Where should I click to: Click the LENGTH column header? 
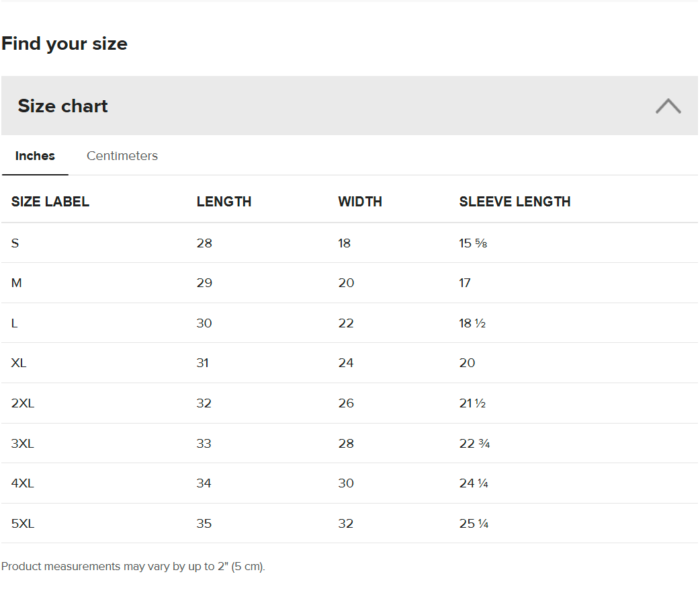coord(224,202)
